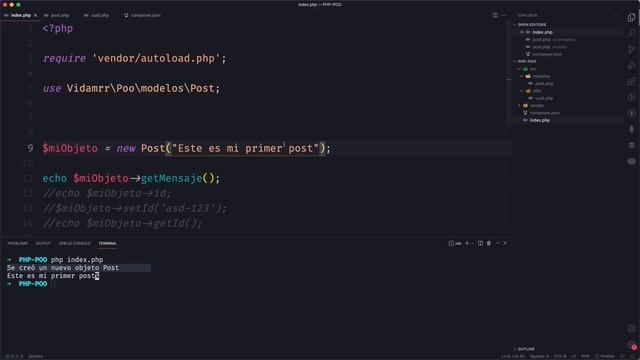This screenshot has height=360, width=640.
Task: Collapse the PHP-POO project section
Action: click(x=527, y=62)
